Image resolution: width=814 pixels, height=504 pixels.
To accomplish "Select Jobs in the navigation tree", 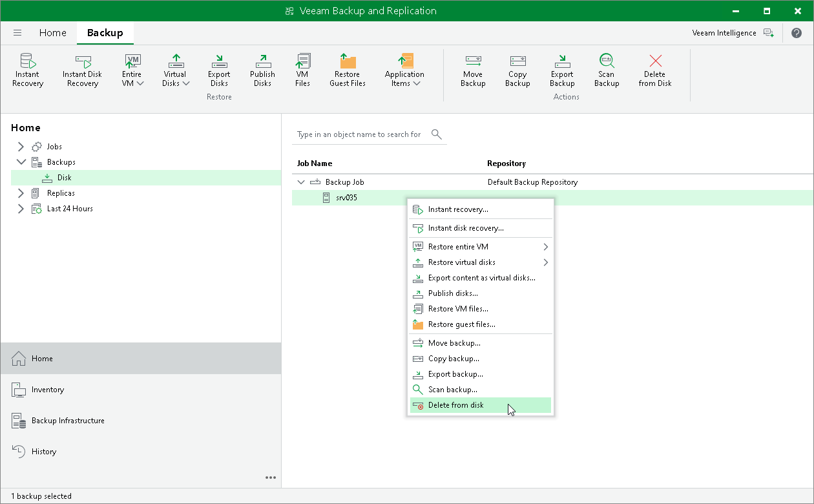I will pos(54,147).
